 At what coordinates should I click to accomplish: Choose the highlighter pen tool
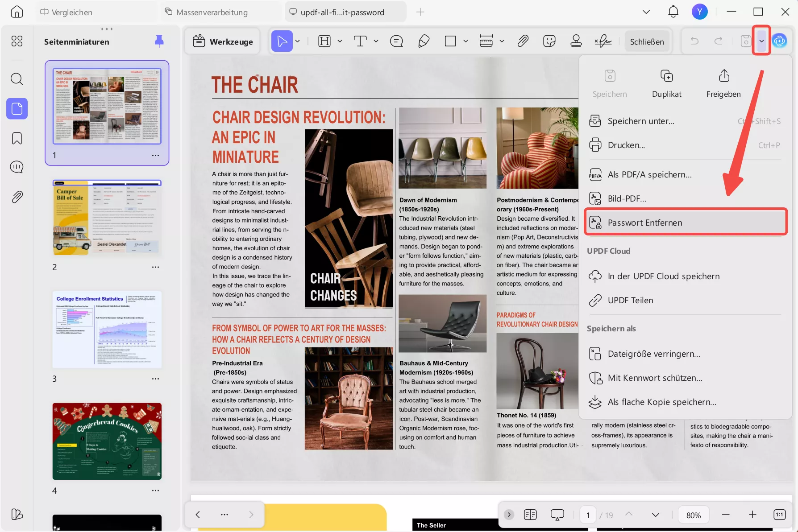[x=424, y=41]
